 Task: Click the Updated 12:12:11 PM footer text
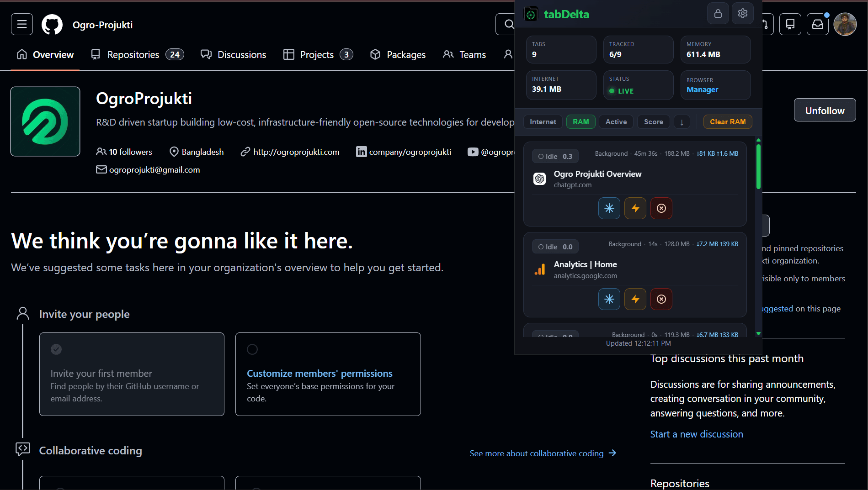(x=638, y=343)
